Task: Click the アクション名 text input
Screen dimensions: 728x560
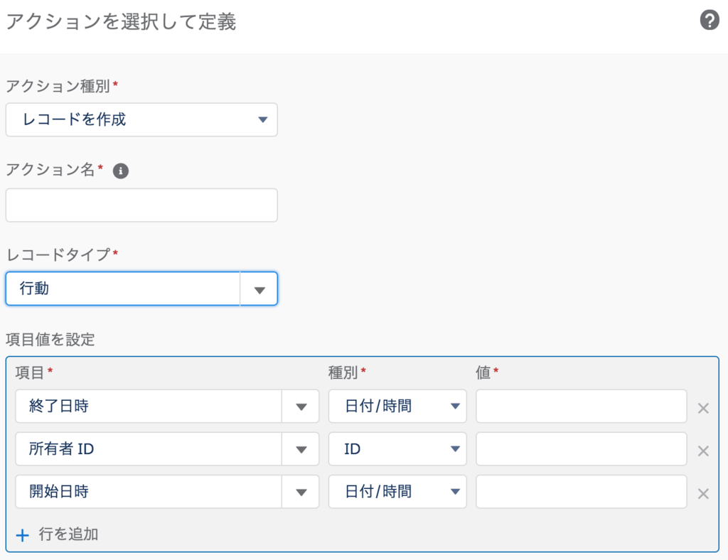Action: pos(141,205)
